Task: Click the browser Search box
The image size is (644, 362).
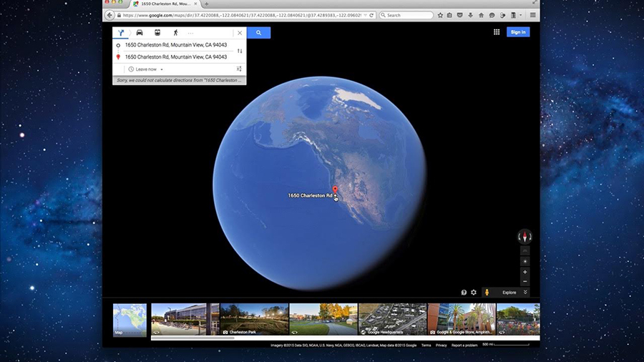Action: coord(406,15)
